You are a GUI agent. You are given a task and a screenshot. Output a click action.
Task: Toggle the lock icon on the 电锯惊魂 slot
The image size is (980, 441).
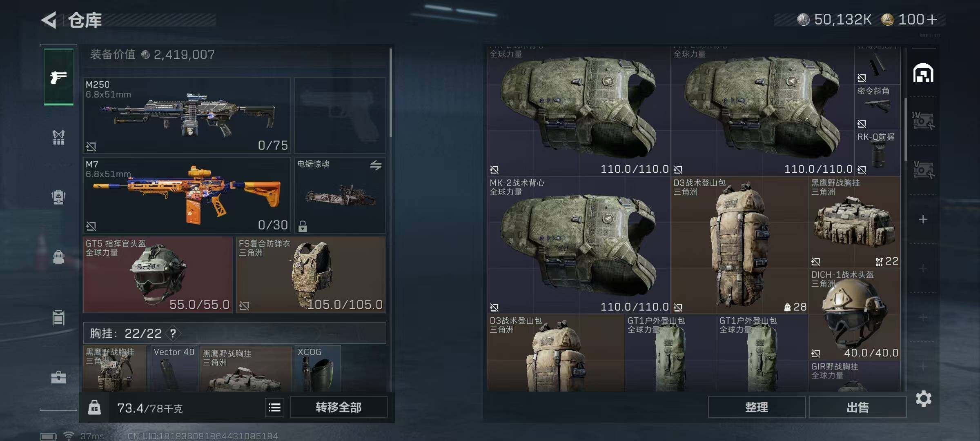tap(303, 226)
